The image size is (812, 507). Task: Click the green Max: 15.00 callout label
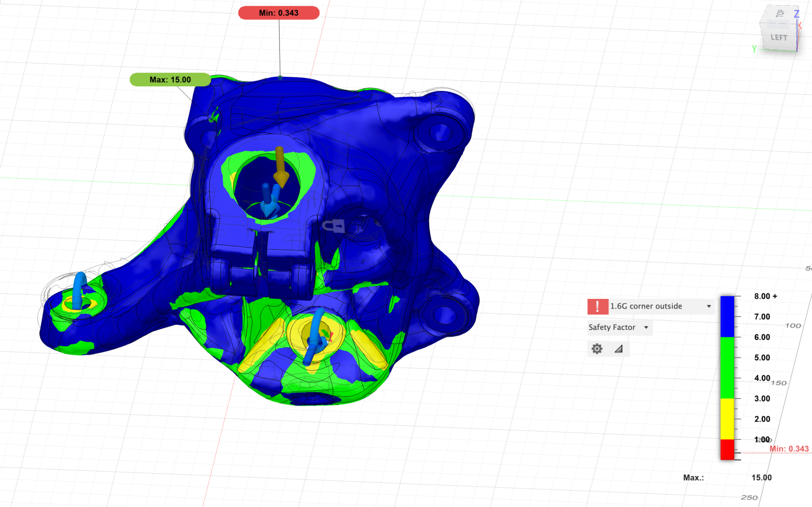click(170, 80)
